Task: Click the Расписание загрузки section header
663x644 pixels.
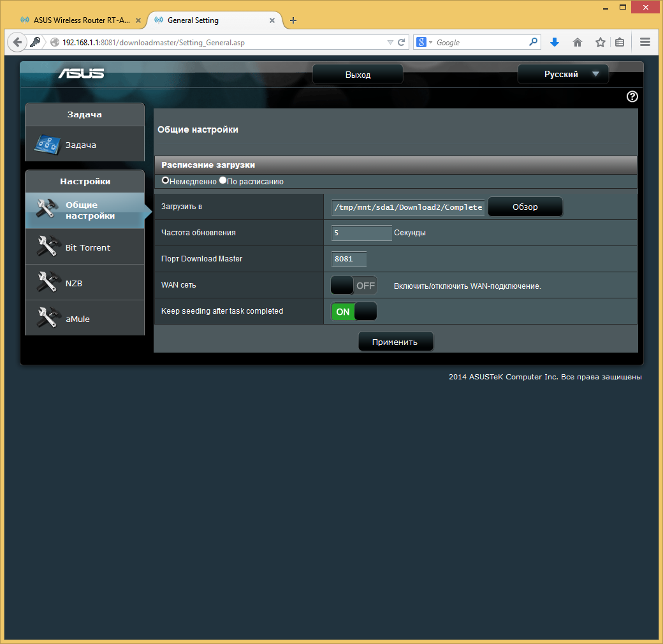Action: point(395,165)
